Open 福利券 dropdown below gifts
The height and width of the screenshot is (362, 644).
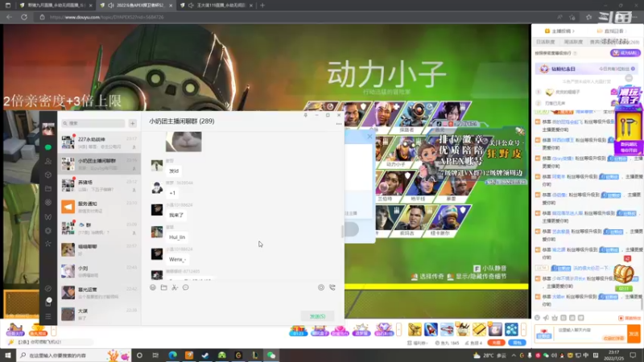point(418,343)
